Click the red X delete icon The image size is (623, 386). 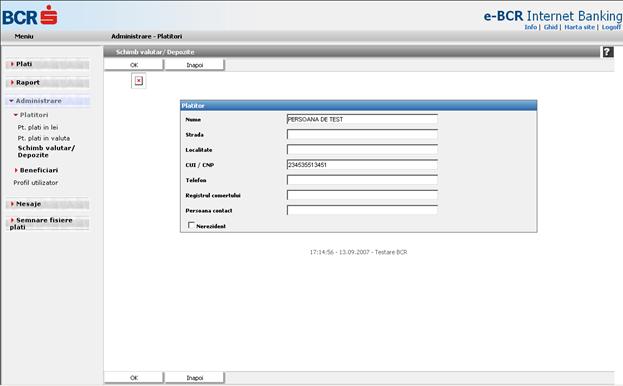click(x=139, y=81)
